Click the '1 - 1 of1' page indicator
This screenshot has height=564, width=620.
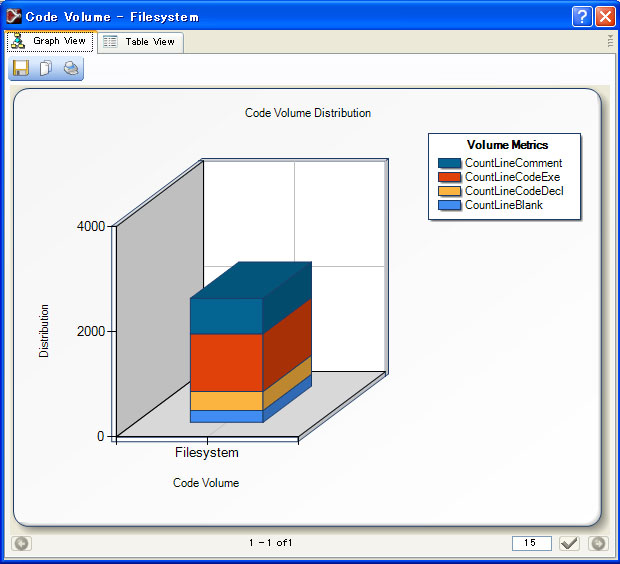(270, 543)
